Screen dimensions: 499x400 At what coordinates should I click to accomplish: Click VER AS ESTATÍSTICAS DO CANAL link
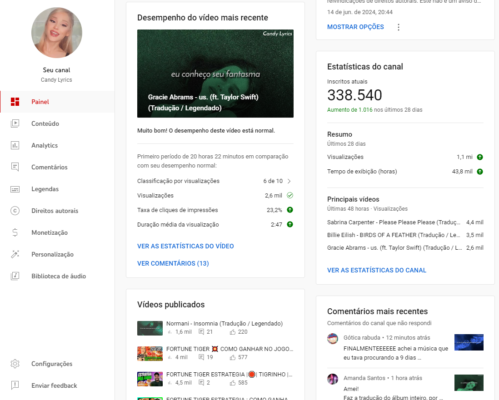[376, 270]
